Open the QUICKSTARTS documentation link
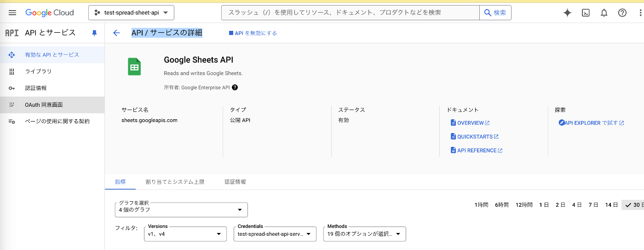 475,137
